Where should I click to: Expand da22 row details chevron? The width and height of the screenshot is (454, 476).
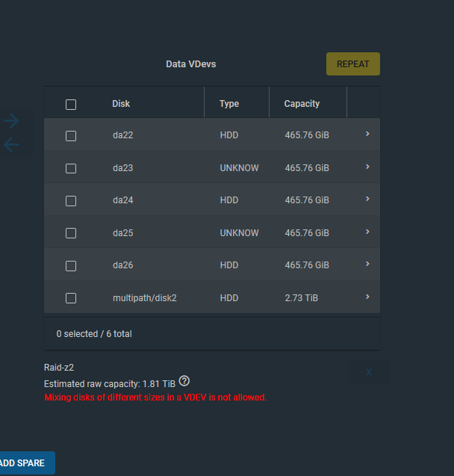click(367, 134)
